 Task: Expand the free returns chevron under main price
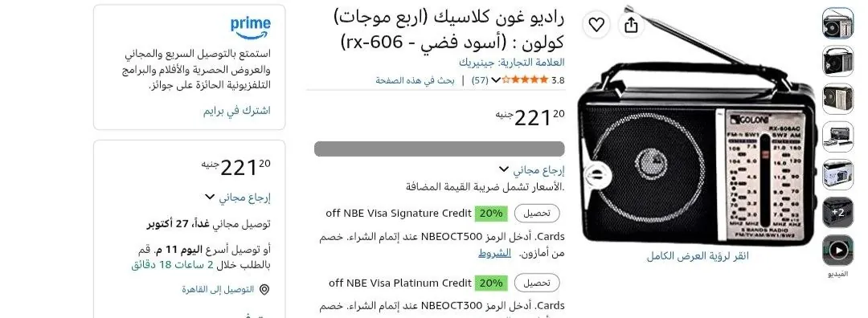(504, 169)
